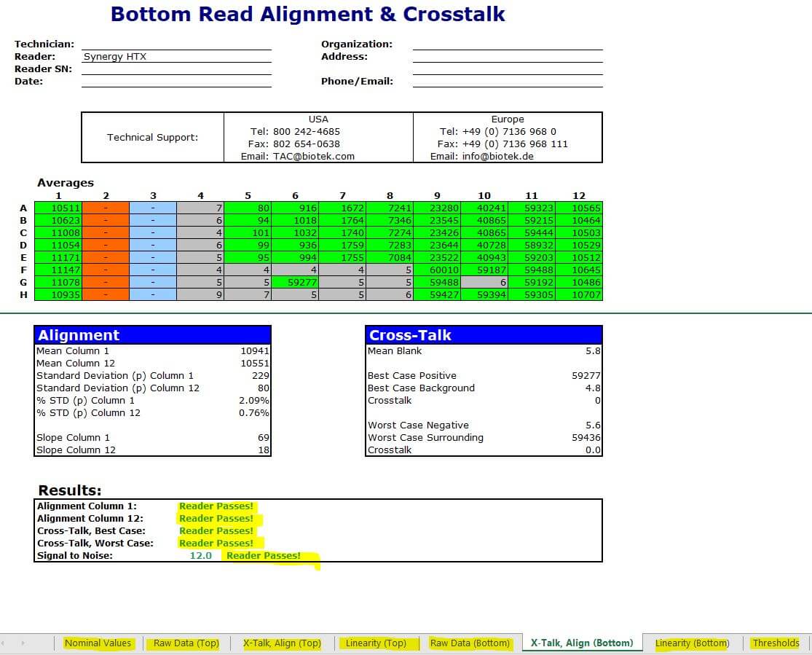This screenshot has height=655, width=812.
Task: Switch to the Raw Data (Top) tab
Action: (186, 643)
